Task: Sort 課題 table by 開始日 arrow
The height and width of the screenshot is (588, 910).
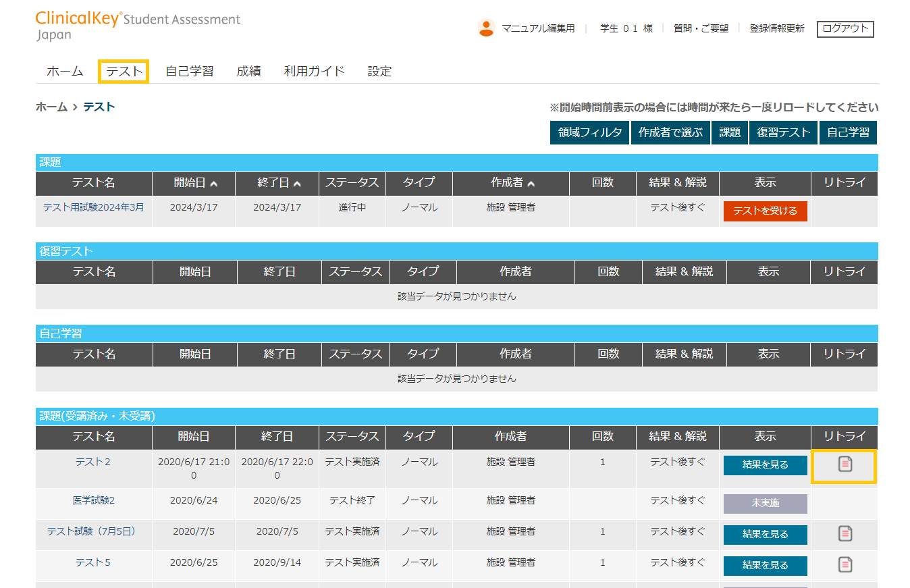Action: coord(214,184)
